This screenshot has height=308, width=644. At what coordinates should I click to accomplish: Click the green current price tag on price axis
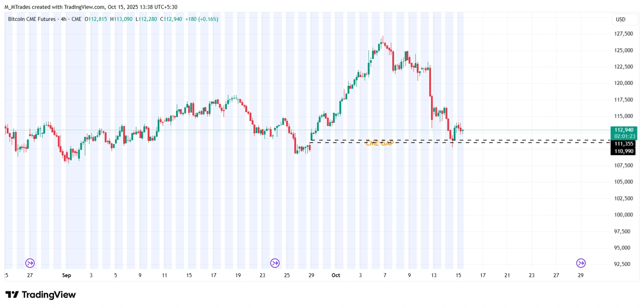point(624,130)
